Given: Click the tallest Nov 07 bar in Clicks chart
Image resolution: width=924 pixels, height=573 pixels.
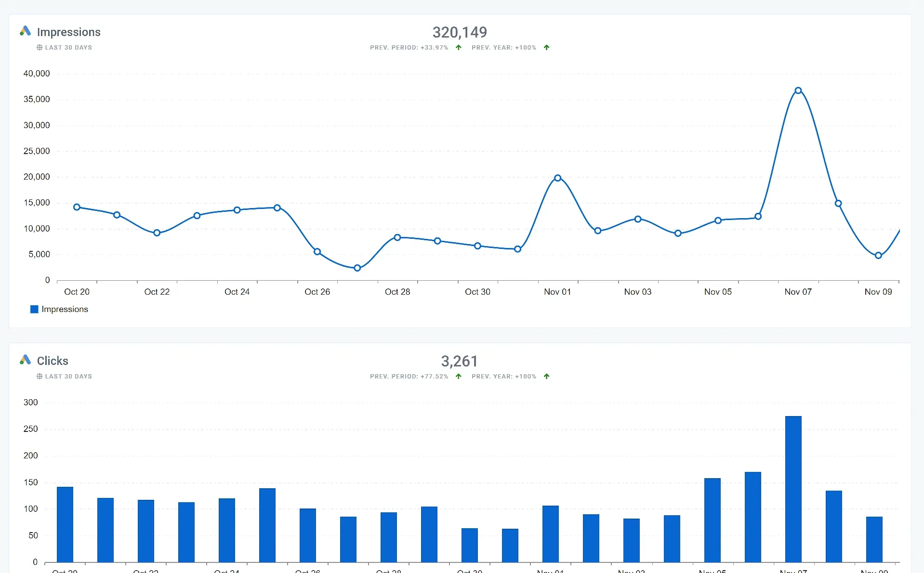Looking at the screenshot, I should click(x=793, y=489).
